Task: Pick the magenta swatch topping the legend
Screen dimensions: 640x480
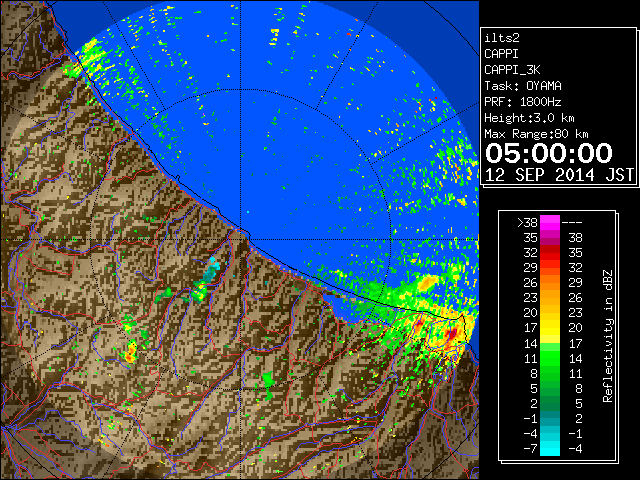Action: (x=550, y=223)
